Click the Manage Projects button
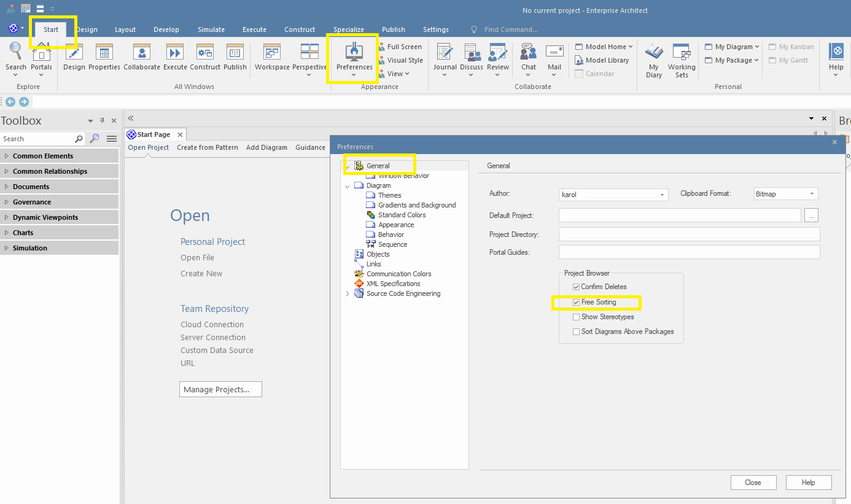Image resolution: width=851 pixels, height=504 pixels. tap(220, 389)
